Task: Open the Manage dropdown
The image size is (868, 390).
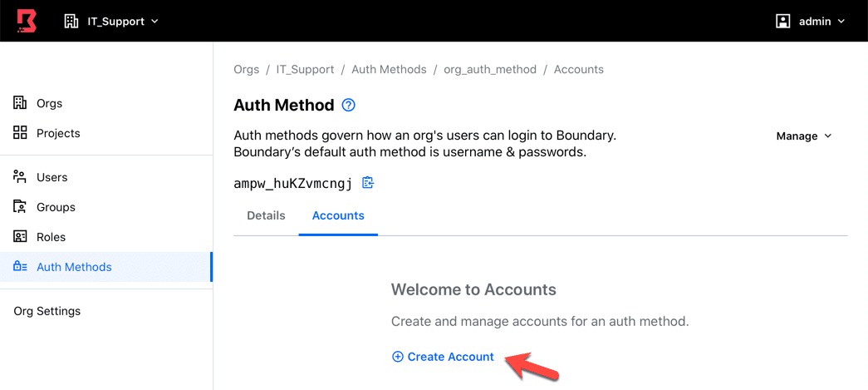Action: pyautogui.click(x=803, y=136)
